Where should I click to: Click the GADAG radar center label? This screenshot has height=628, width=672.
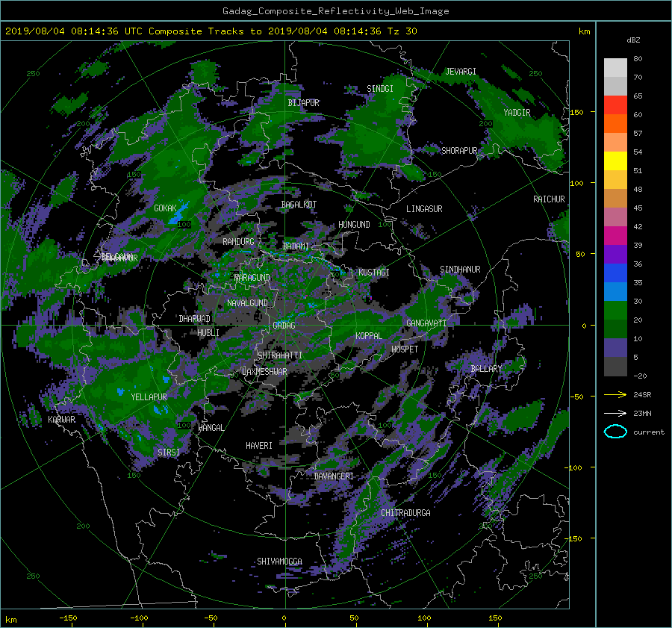(x=284, y=326)
